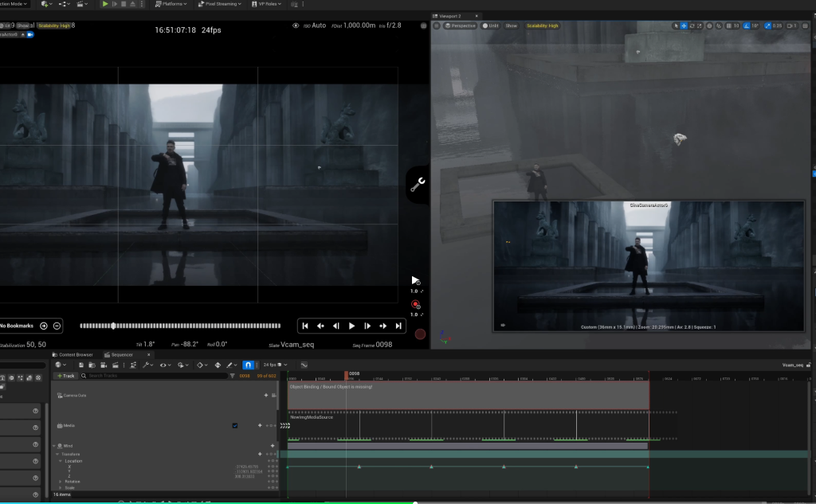Image resolution: width=816 pixels, height=504 pixels.
Task: Open the Unlit view mode menu
Action: pyautogui.click(x=490, y=25)
